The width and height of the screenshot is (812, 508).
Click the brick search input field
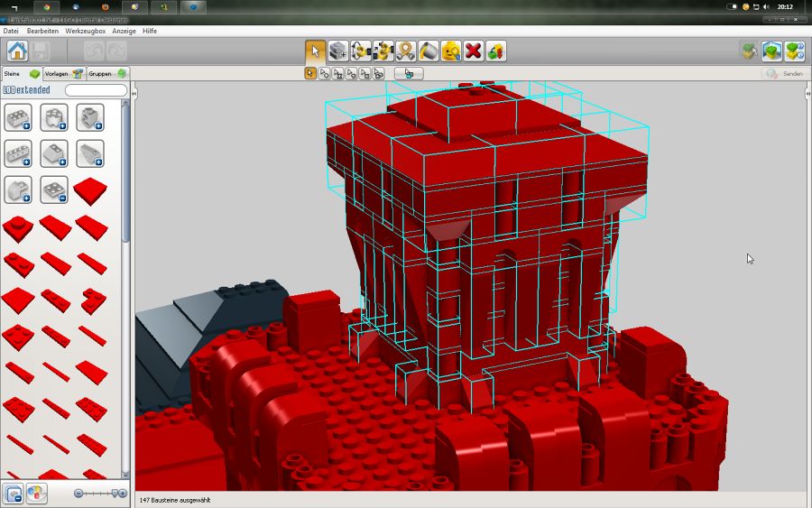coord(96,90)
